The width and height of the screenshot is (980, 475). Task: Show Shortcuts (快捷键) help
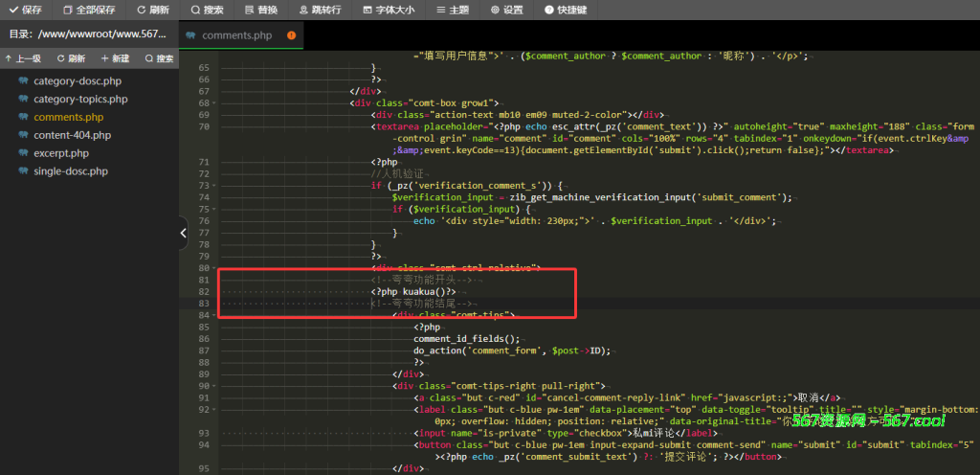tap(567, 10)
